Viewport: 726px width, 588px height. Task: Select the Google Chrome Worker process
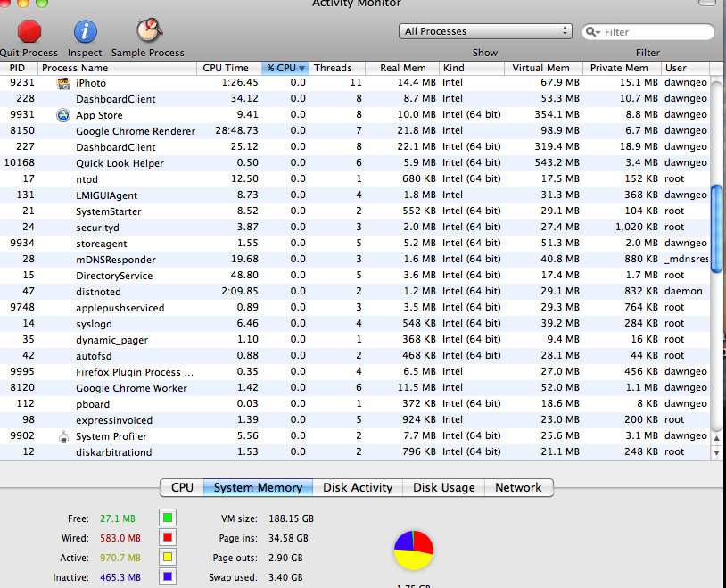coord(355,388)
